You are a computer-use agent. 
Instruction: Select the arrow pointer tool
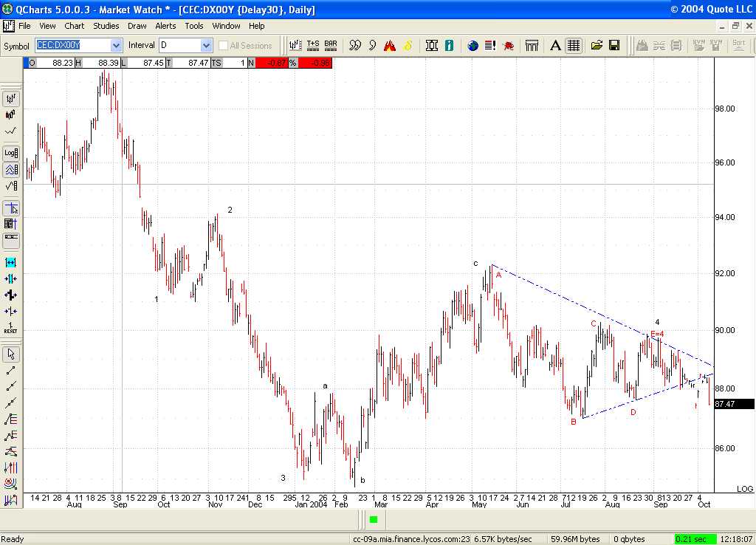coord(10,354)
